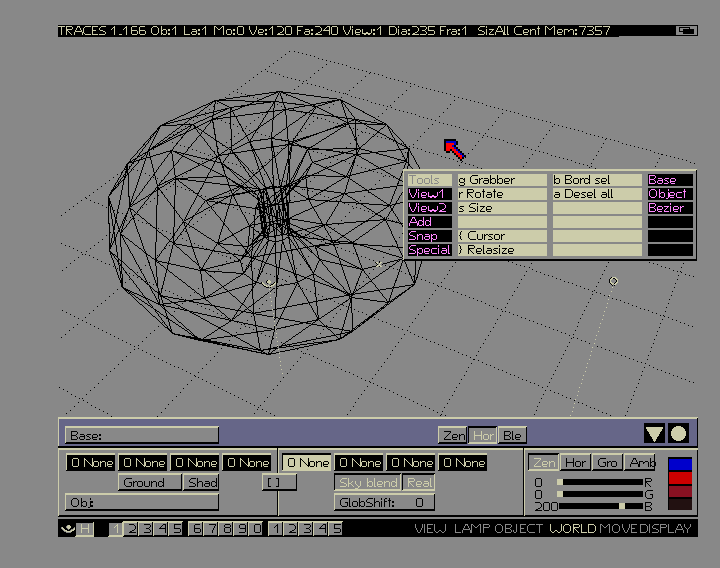This screenshot has width=720, height=568.
Task: Toggle the Ble blend button
Action: [x=512, y=435]
